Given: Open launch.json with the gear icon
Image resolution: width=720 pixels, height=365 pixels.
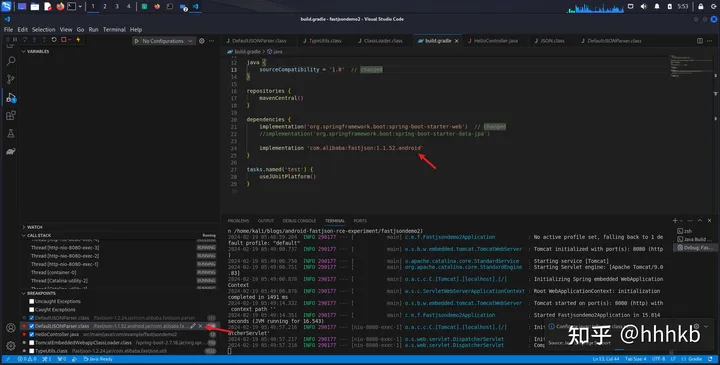Looking at the screenshot, I should (202, 41).
